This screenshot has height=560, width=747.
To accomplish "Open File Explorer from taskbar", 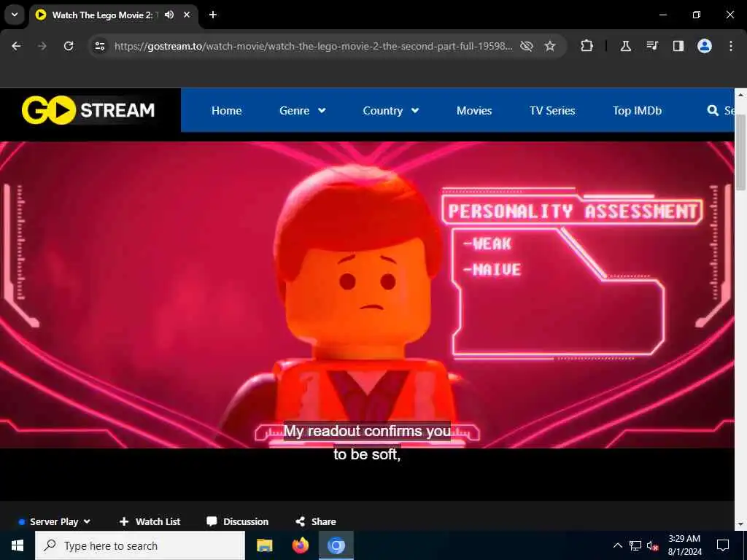I will tap(264, 545).
